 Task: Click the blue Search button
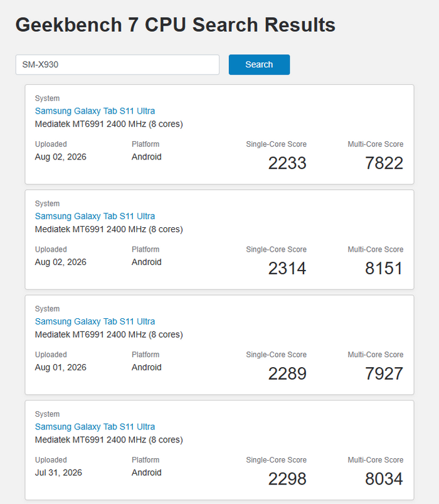tap(259, 65)
